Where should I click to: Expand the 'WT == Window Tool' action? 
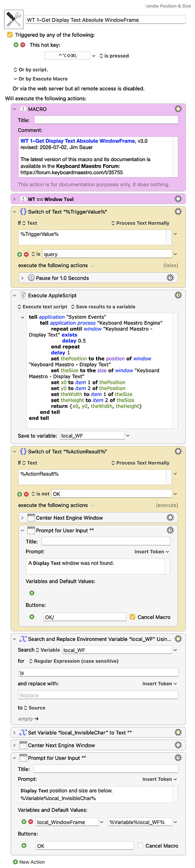(x=14, y=199)
